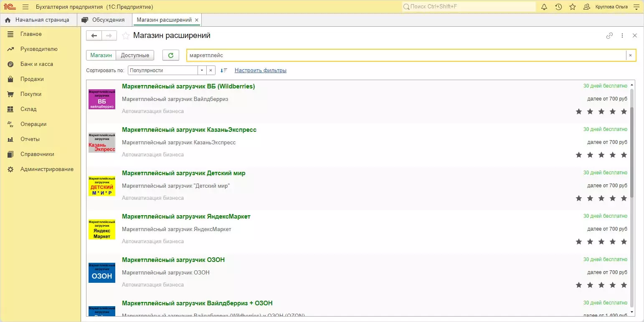Click the маркетплейс search input field
Screen dimensions: 644x322
(405, 55)
